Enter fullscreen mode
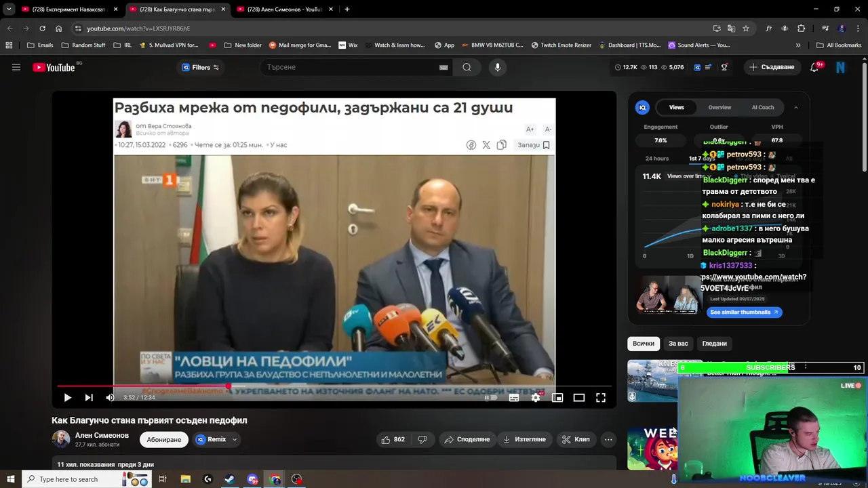 click(x=601, y=398)
